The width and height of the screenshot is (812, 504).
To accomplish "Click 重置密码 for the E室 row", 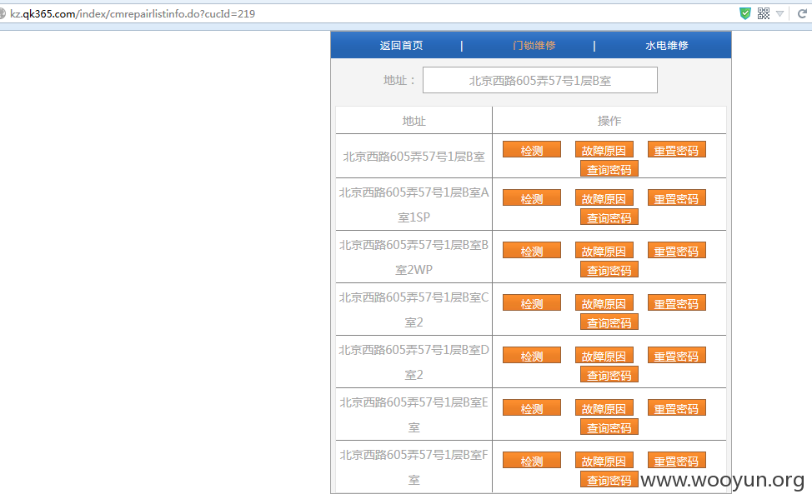I will pyautogui.click(x=677, y=407).
